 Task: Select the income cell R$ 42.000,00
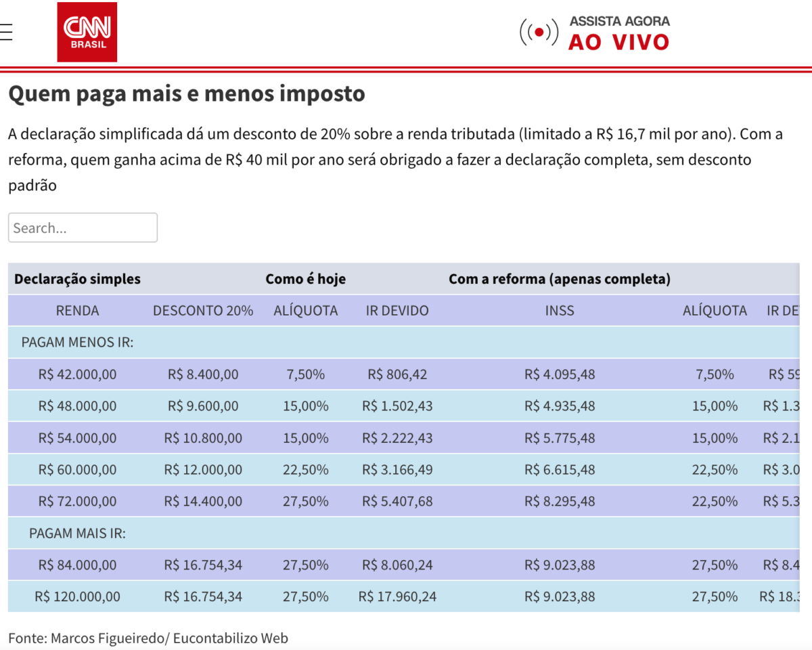[78, 374]
